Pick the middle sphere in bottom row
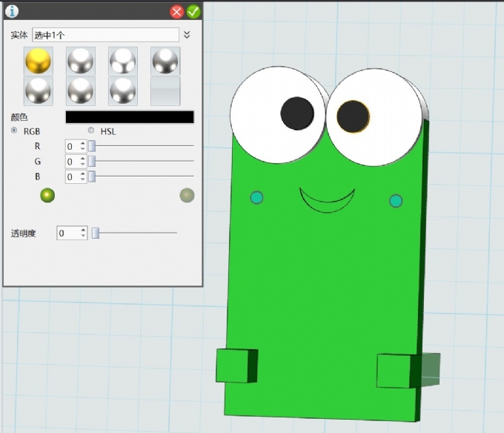This screenshot has width=504, height=433. coord(80,90)
